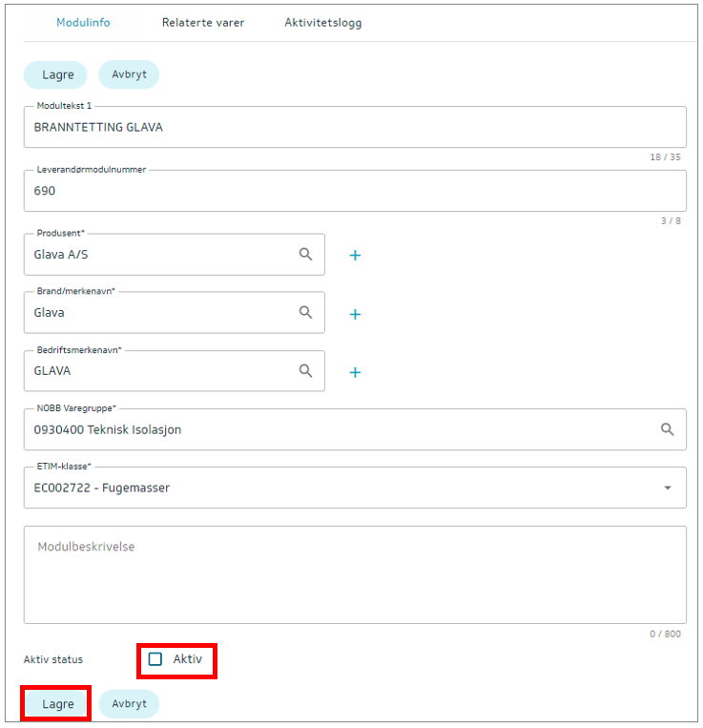Viewport: 703px width, 728px height.
Task: Click into the Leverandørmodulnummer field
Action: (353, 191)
